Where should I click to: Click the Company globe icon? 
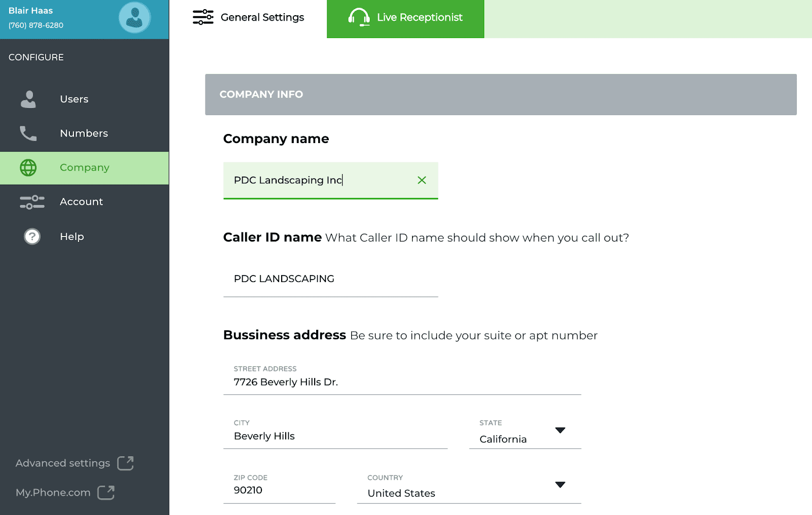(29, 167)
